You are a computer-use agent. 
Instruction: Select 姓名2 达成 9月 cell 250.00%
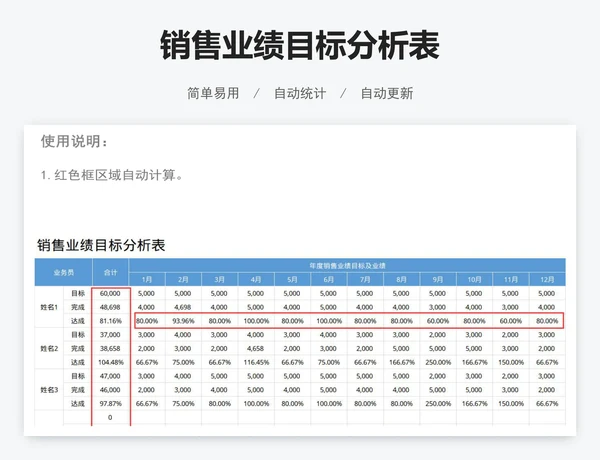click(437, 362)
